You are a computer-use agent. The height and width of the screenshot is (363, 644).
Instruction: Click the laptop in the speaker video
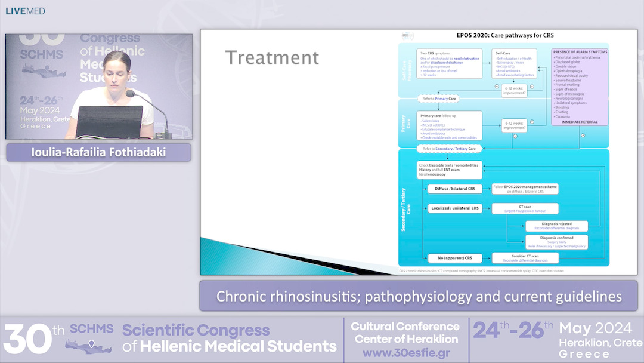point(109,122)
